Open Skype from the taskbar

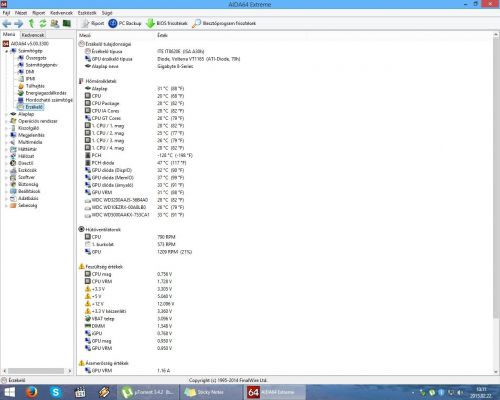click(56, 392)
